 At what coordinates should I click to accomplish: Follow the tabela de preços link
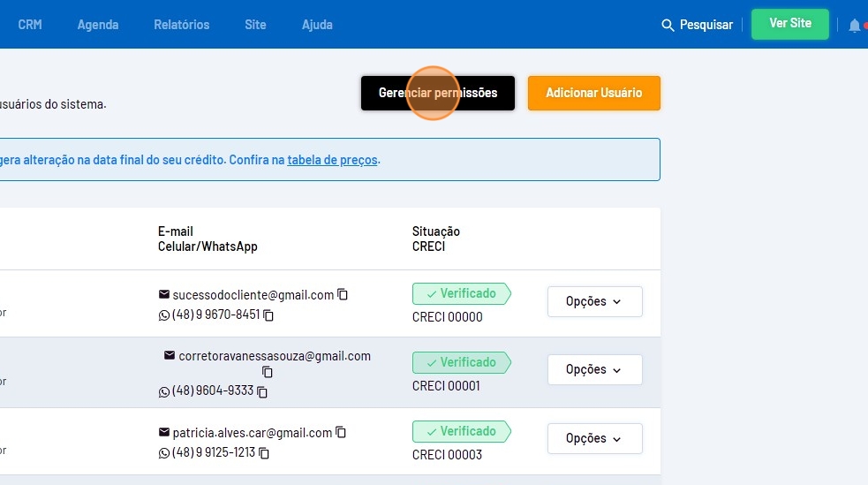coord(332,160)
